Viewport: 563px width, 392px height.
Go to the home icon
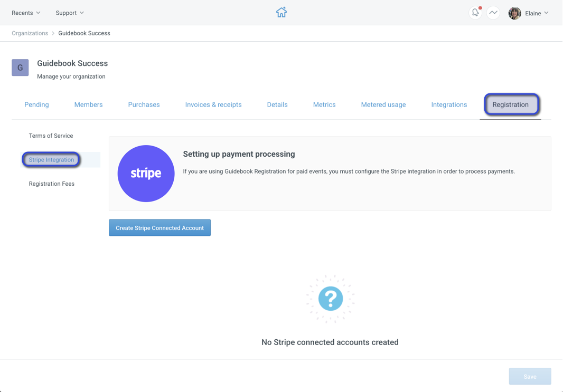coord(281,13)
